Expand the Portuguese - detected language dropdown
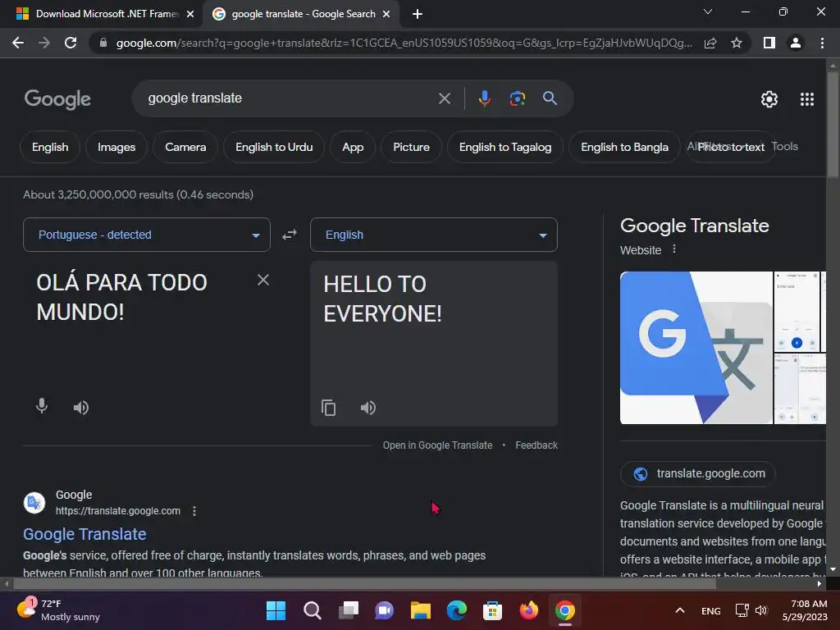This screenshot has height=630, width=840. (x=147, y=235)
